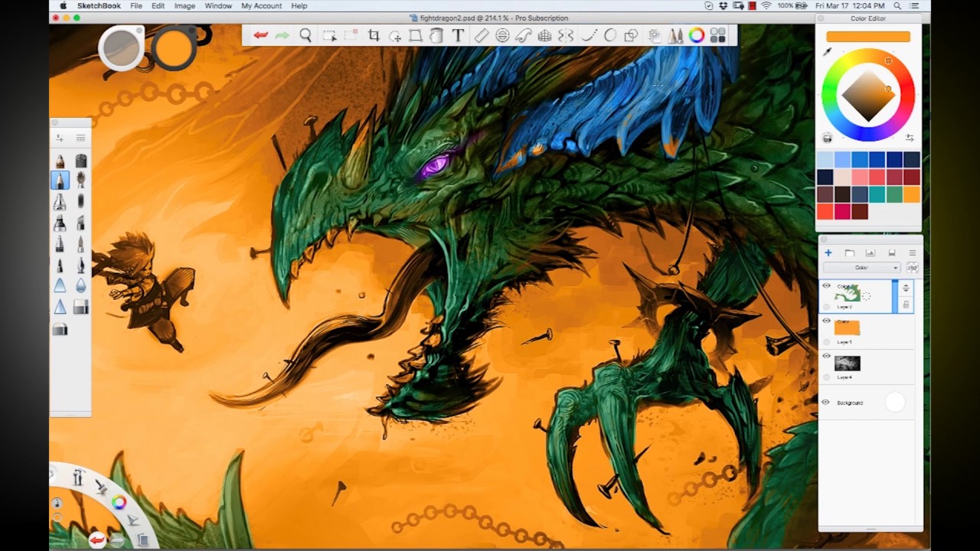Open the Color Editor wheel toolbar icon
This screenshot has width=980, height=551.
coord(696,35)
